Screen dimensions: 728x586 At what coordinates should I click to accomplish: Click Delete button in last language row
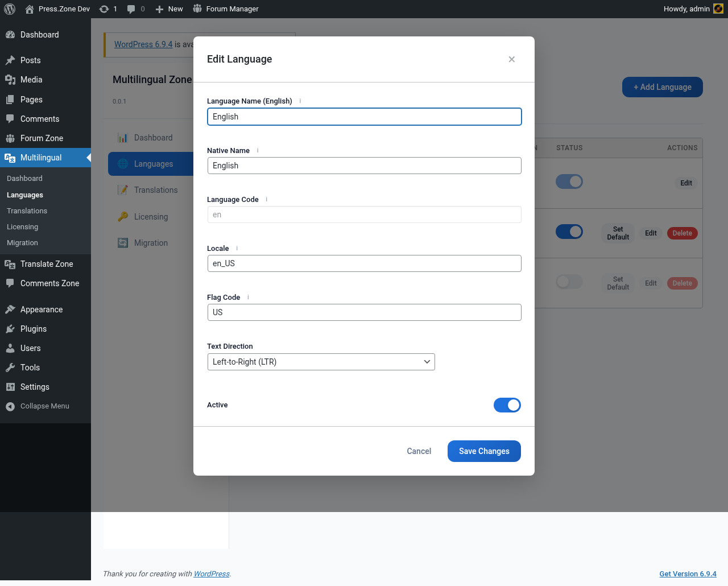(x=682, y=283)
